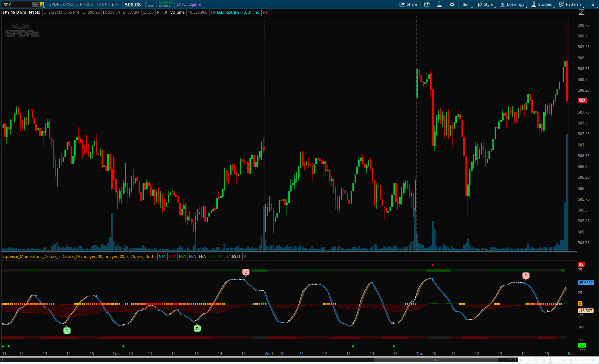The width and height of the screenshot is (599, 364).
Task: Click the news/alert calendar icon in toolbar
Action: pyautogui.click(x=427, y=4)
